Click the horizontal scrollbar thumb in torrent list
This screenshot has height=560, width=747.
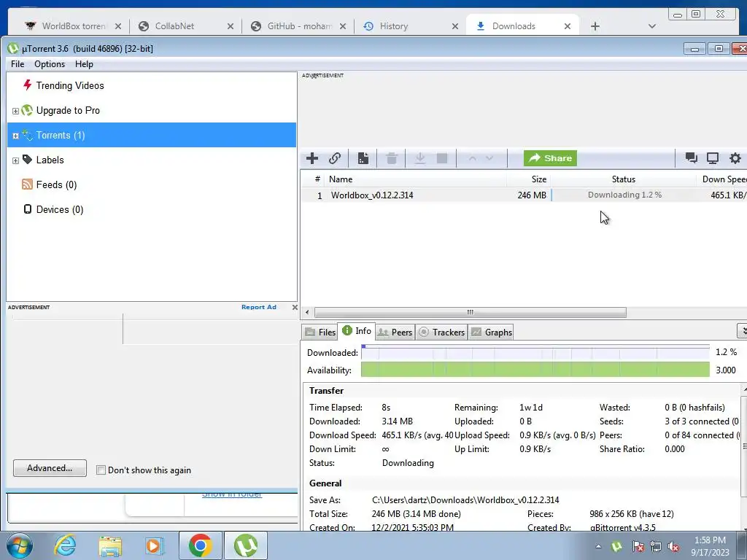[x=471, y=312]
